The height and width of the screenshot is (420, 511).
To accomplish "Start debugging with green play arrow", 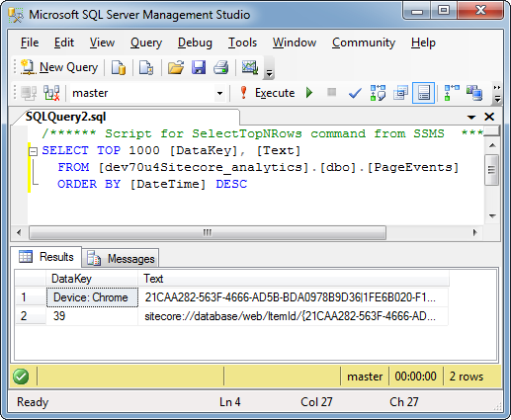I will 309,93.
